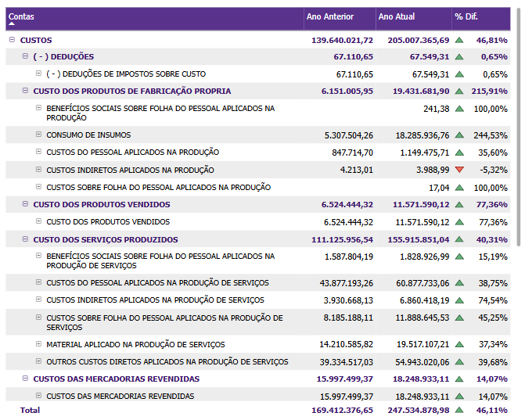
Task: Toggle expander for Outros Custos Diretos row
Action: click(38, 361)
